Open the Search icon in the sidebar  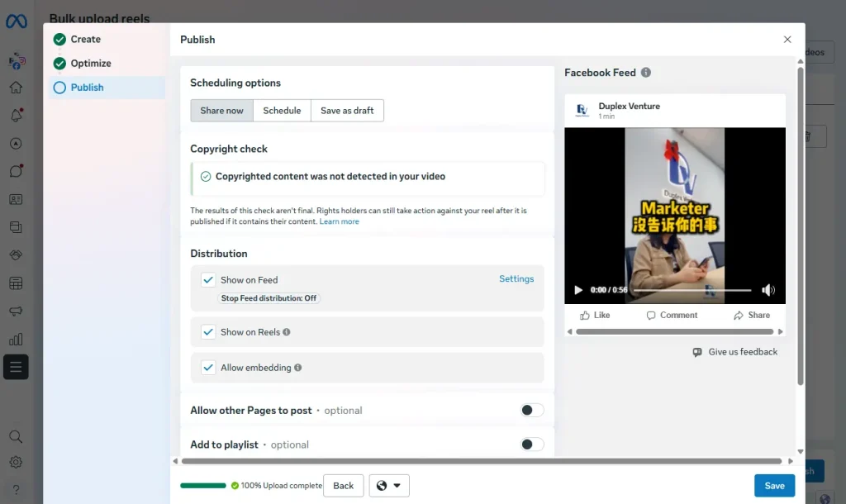(16, 436)
